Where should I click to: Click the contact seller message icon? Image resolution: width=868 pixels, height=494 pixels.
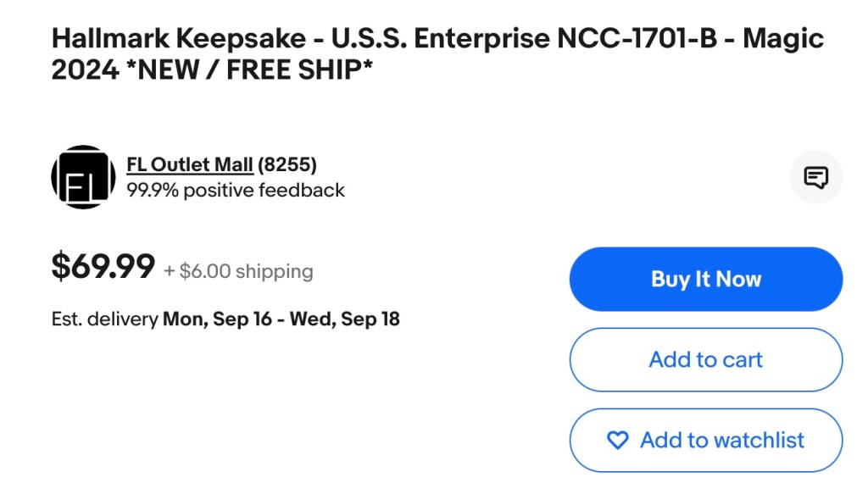815,177
